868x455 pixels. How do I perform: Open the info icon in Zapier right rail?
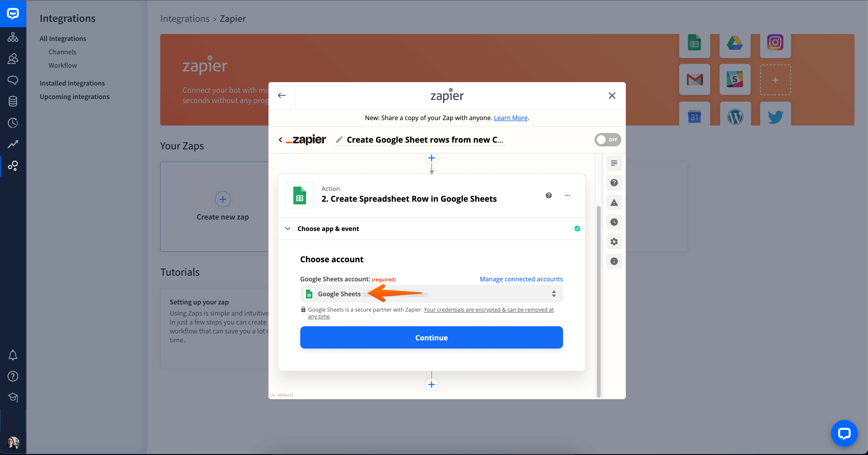tap(614, 261)
